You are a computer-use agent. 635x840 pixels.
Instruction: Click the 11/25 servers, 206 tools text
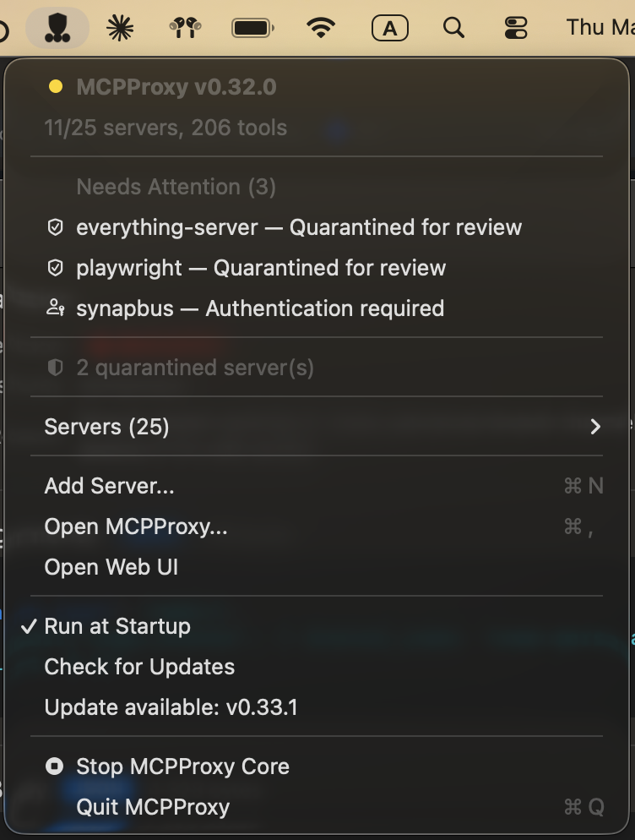[166, 128]
